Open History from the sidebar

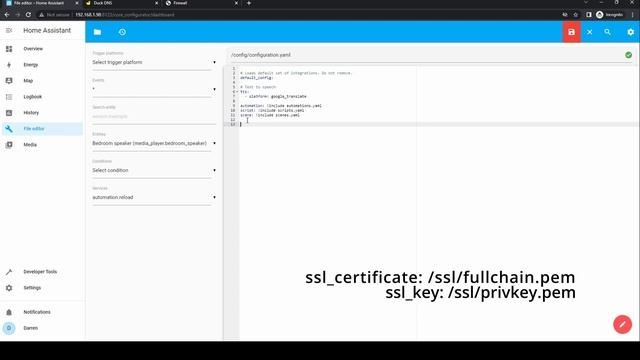click(42, 113)
